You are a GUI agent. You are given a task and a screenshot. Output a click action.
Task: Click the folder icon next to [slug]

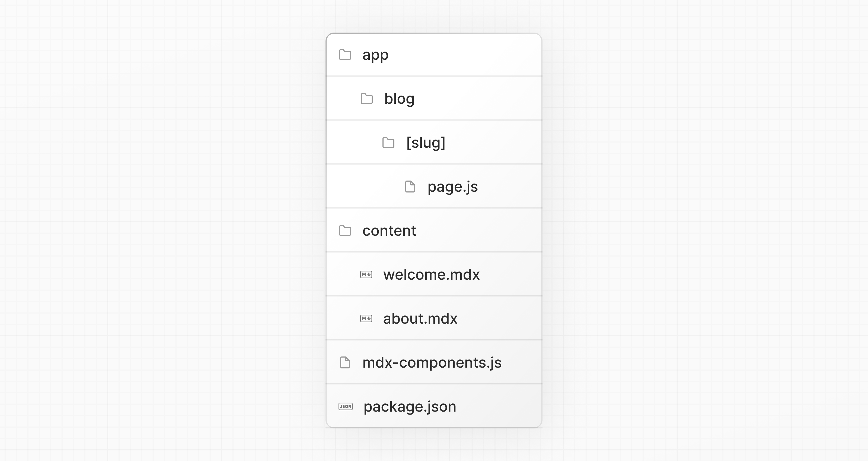tap(388, 143)
